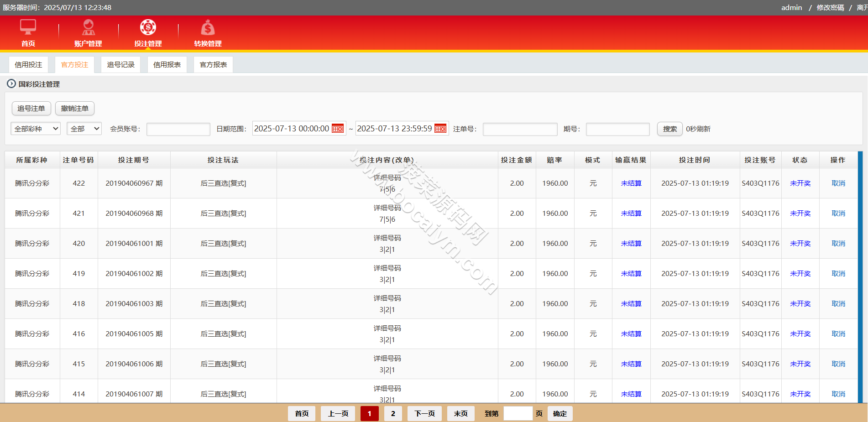Click period 201904061001 期 cell
868x422 pixels.
coord(134,244)
